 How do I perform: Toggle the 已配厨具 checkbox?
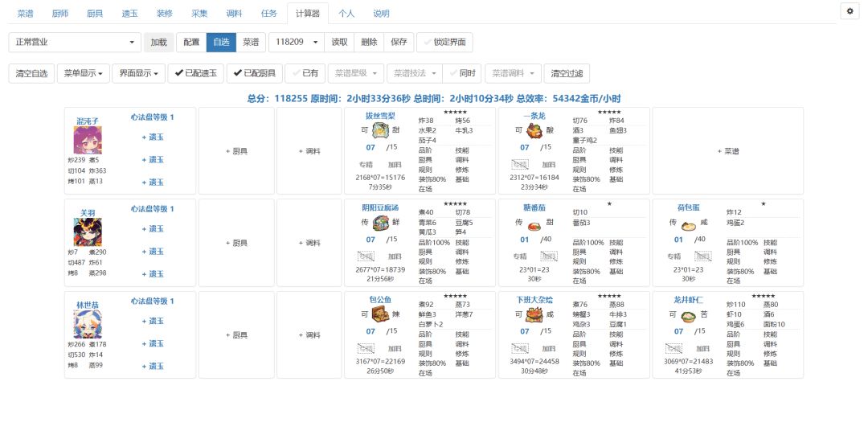tap(255, 73)
